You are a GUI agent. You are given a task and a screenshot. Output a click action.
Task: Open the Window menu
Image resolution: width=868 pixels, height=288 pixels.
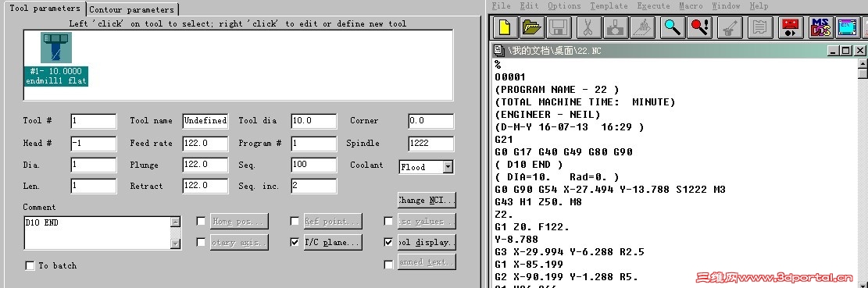726,6
